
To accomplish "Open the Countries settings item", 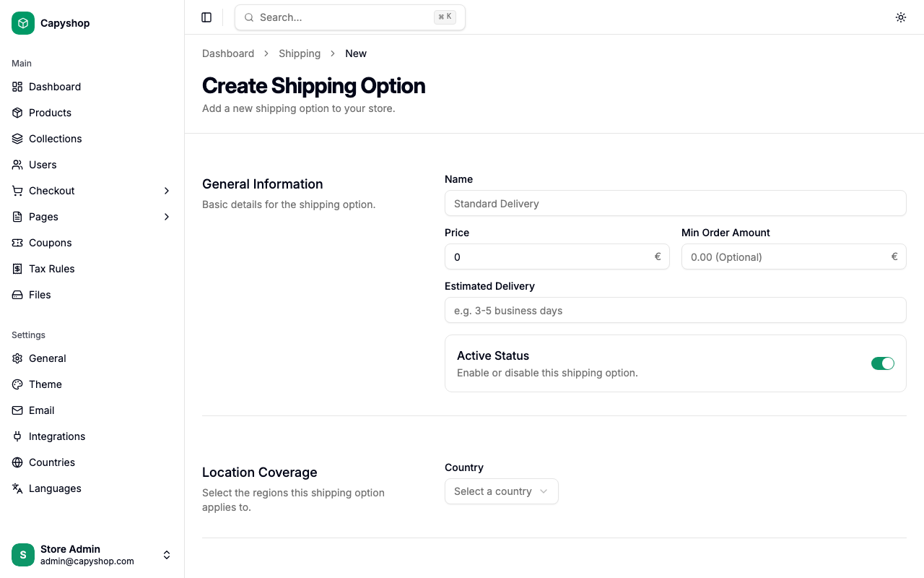I will (x=92, y=462).
